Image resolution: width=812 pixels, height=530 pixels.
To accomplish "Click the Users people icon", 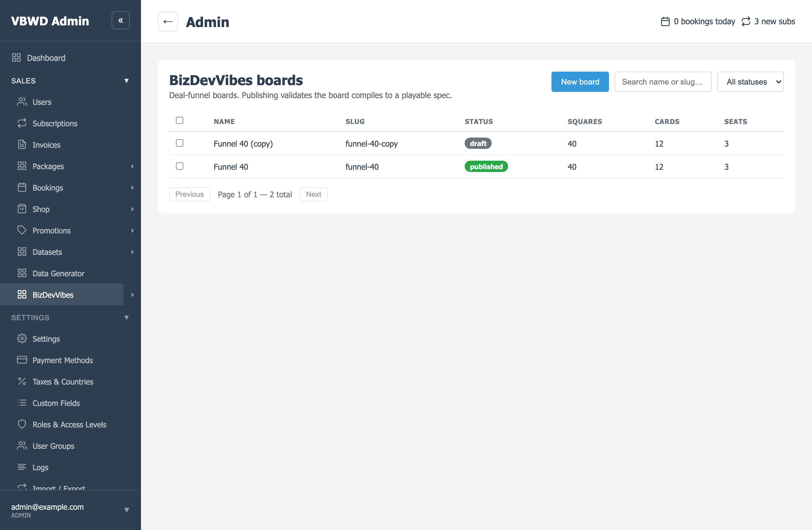I will click(x=22, y=102).
